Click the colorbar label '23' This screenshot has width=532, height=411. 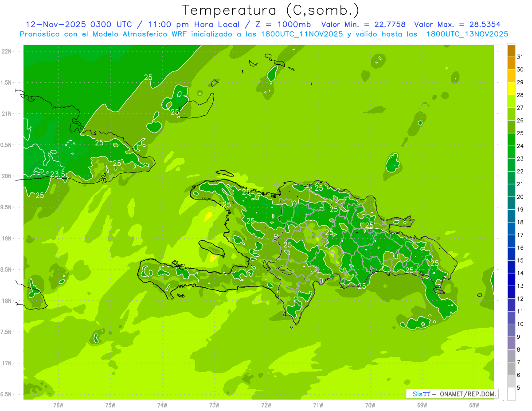[520, 158]
